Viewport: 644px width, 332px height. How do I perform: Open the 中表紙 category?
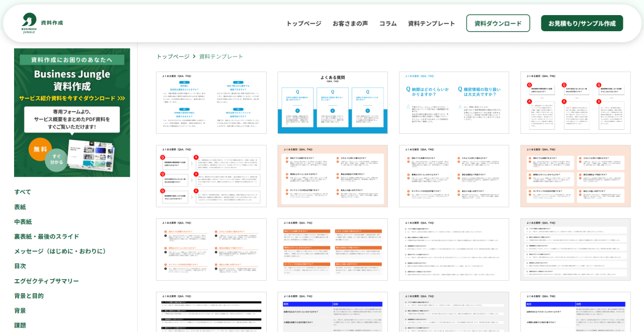tap(23, 221)
